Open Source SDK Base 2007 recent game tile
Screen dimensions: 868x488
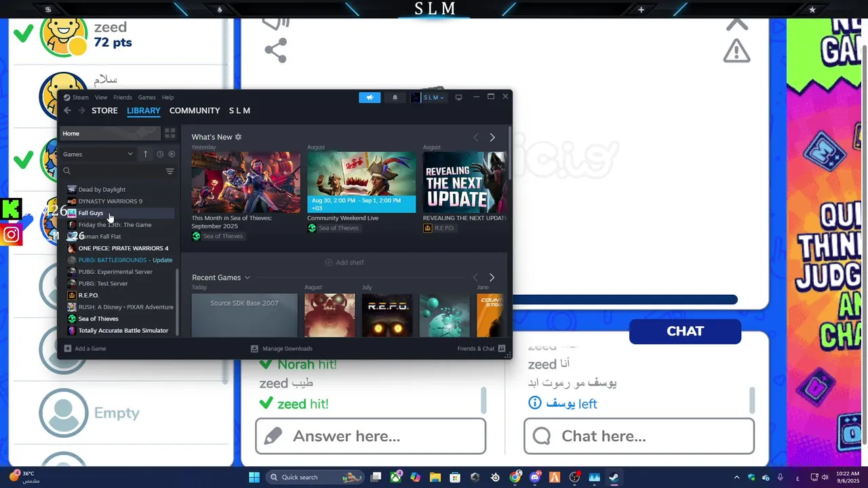click(x=244, y=315)
